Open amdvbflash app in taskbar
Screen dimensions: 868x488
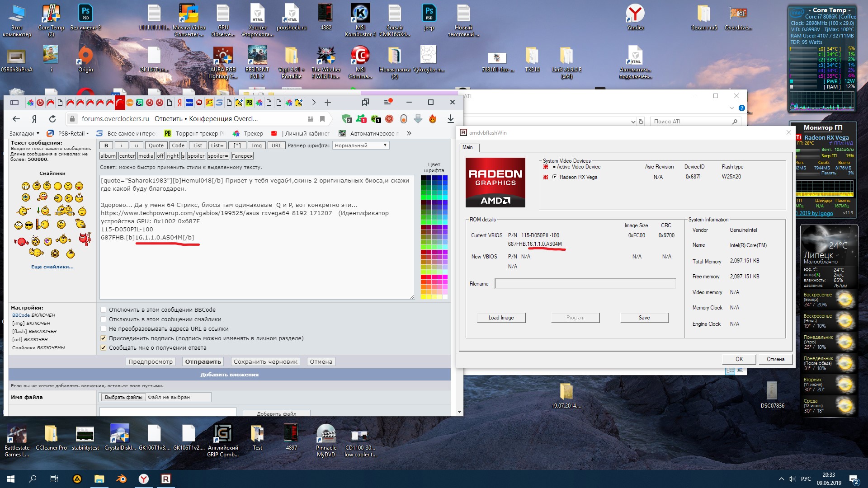coord(166,479)
